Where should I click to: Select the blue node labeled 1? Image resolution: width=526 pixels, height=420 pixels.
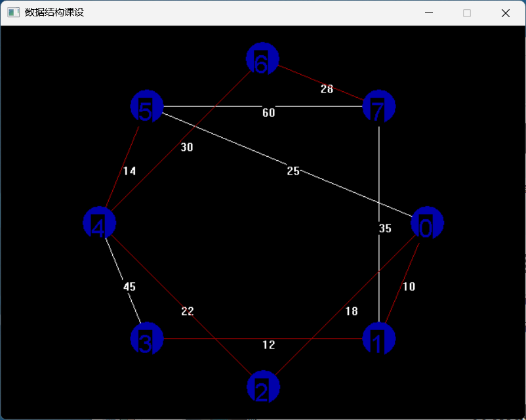(x=378, y=339)
